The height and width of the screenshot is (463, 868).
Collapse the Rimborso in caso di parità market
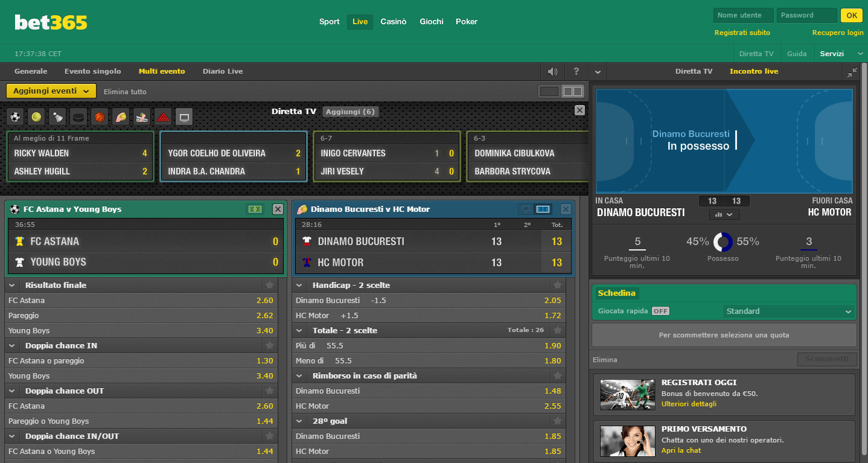(299, 375)
